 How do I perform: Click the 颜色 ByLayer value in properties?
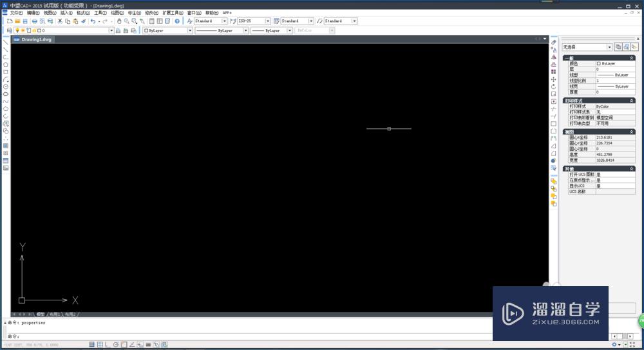click(615, 64)
